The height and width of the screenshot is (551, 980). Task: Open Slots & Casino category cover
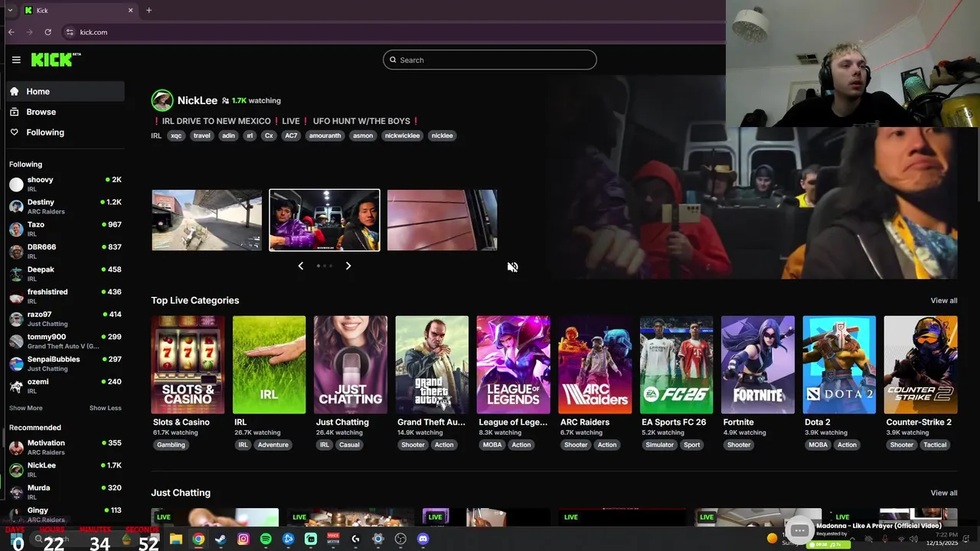coord(188,364)
